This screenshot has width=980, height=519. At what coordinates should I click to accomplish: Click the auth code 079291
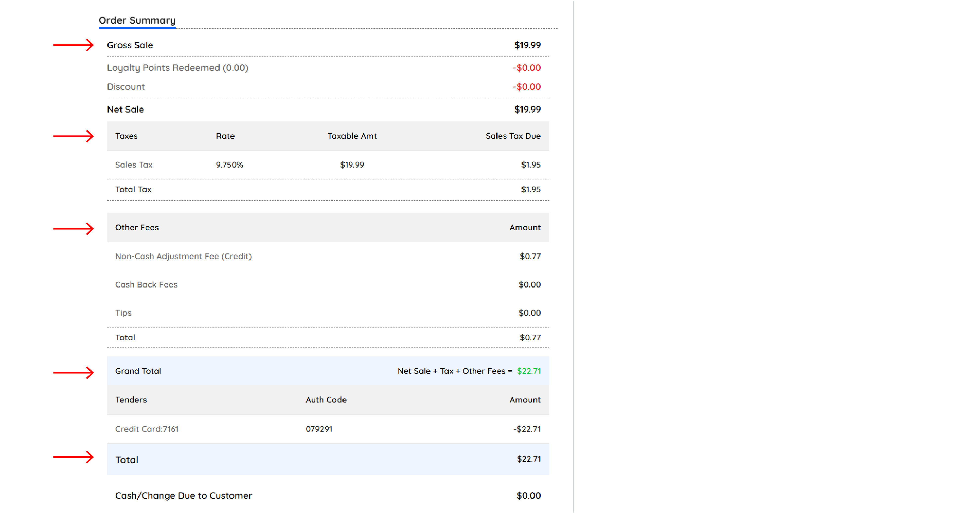tap(319, 429)
